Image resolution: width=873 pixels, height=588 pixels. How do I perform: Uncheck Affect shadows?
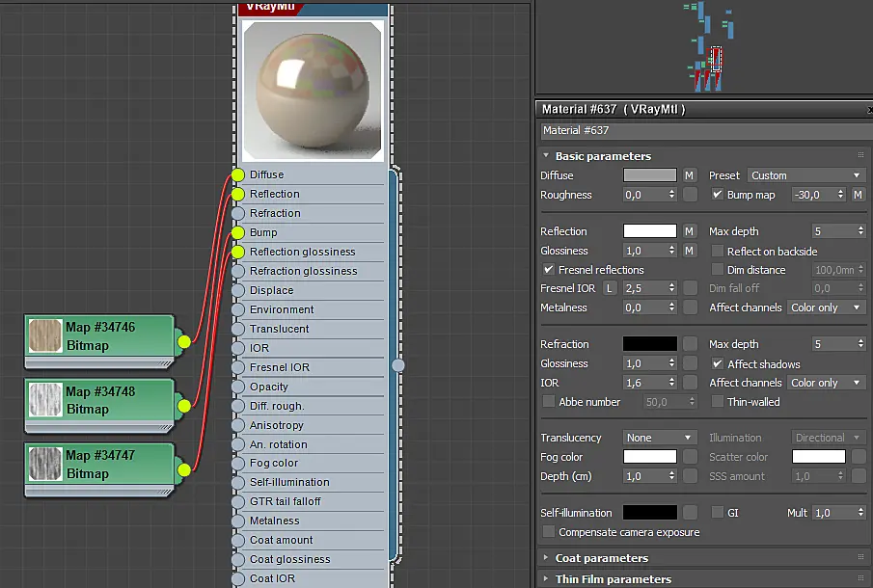[717, 363]
